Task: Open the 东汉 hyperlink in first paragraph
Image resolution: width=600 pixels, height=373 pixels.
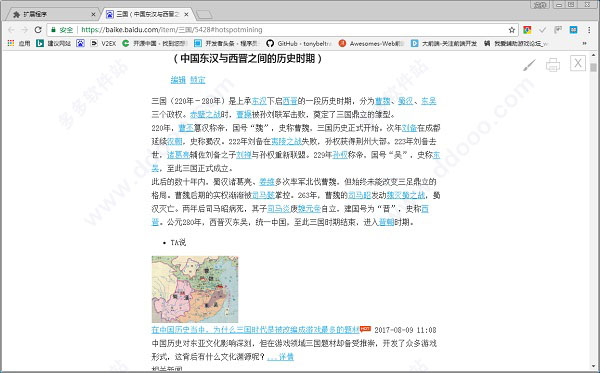Action: [x=259, y=101]
